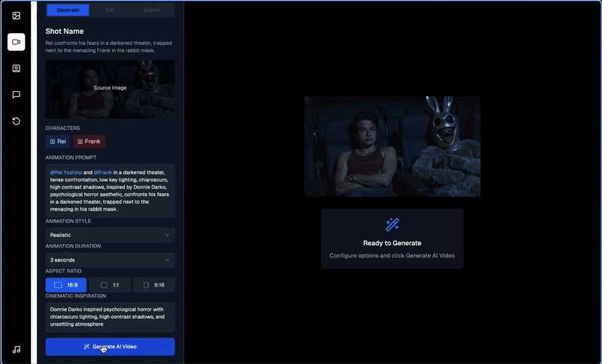Select the 16:9 aspect ratio
Image resolution: width=602 pixels, height=364 pixels.
[x=66, y=285]
